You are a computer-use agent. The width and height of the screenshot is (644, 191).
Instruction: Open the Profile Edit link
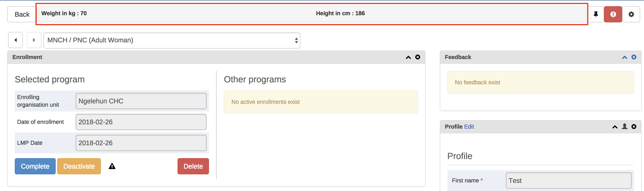[469, 127]
